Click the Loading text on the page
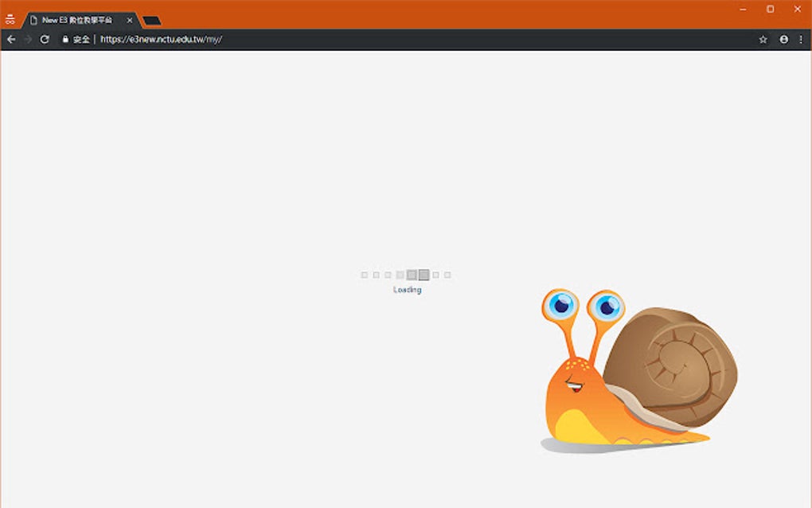812x508 pixels. (407, 289)
